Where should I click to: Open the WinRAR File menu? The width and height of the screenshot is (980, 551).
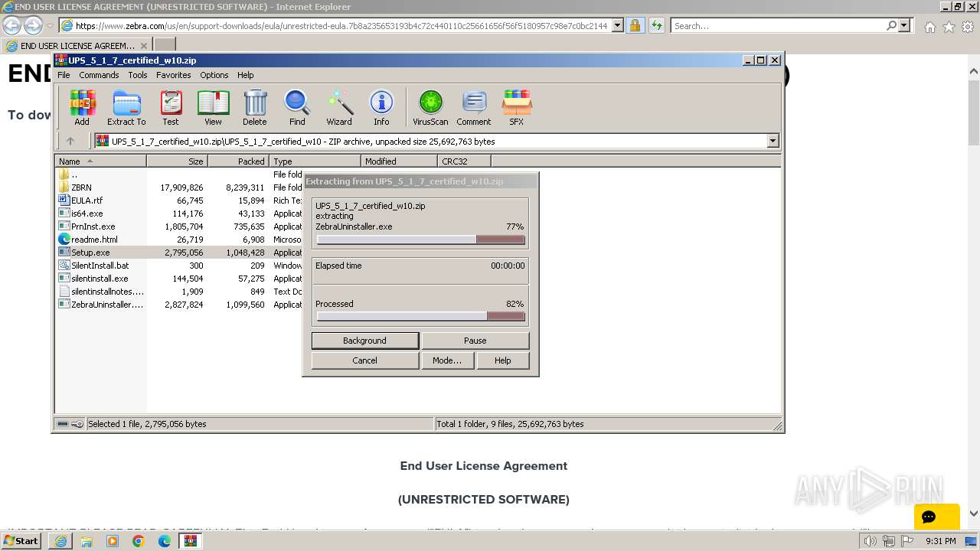click(64, 75)
